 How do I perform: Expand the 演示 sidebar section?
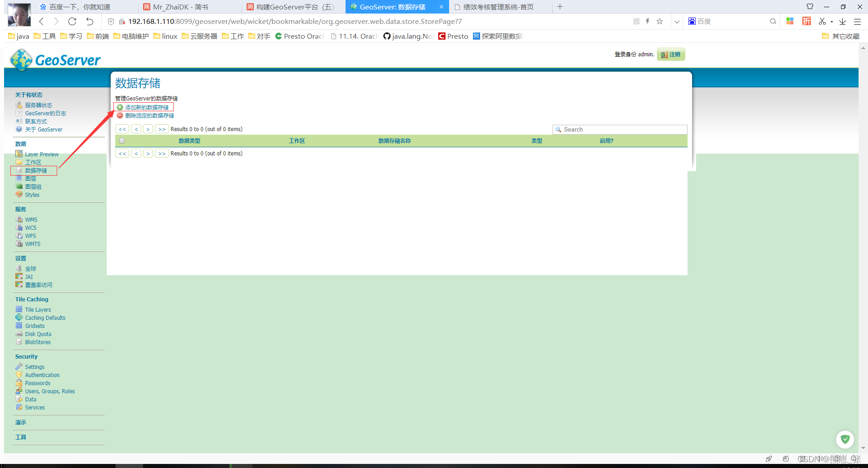click(x=21, y=423)
